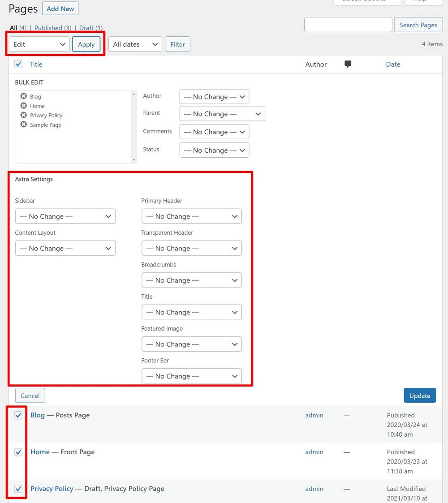Click admin author link in Home row
The height and width of the screenshot is (503, 448).
[314, 452]
